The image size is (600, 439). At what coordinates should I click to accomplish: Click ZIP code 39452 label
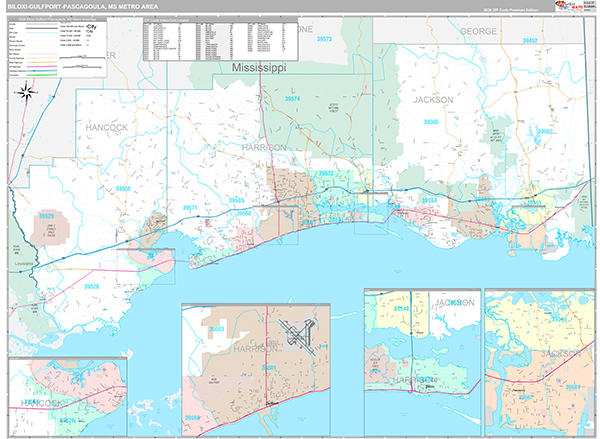pos(530,41)
